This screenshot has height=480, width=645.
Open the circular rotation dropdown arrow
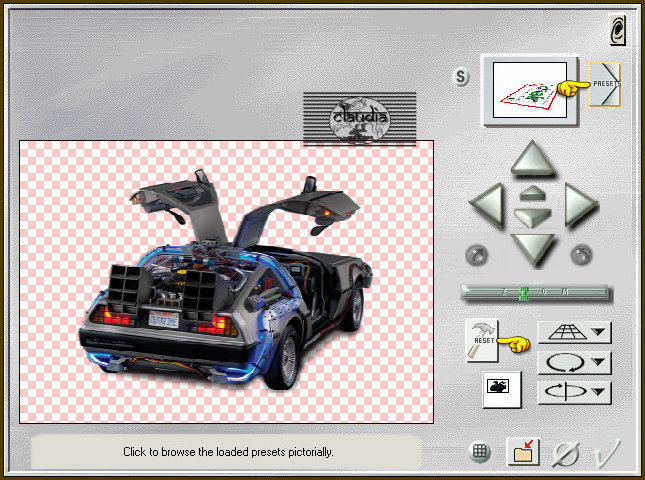coord(599,362)
